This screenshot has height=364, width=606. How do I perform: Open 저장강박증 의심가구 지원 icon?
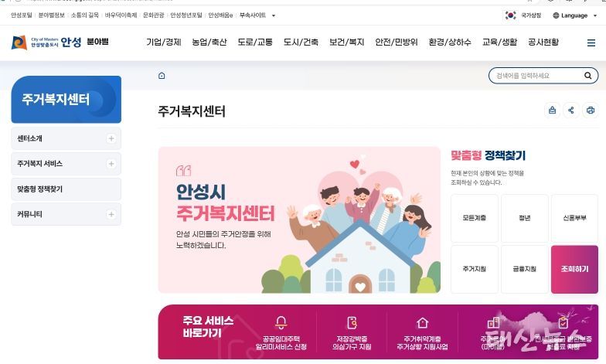pos(352,322)
